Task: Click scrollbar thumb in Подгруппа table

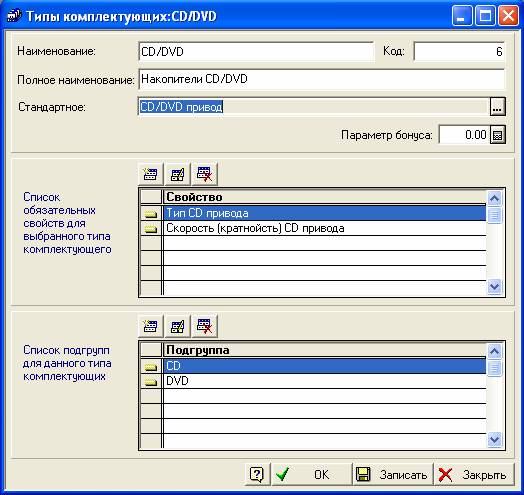Action: click(495, 368)
